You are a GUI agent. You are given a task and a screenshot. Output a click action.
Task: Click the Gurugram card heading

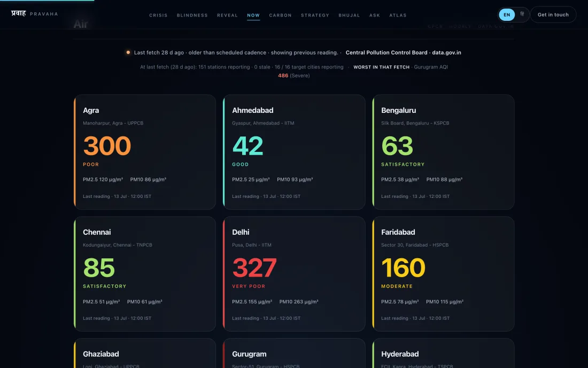coord(250,354)
